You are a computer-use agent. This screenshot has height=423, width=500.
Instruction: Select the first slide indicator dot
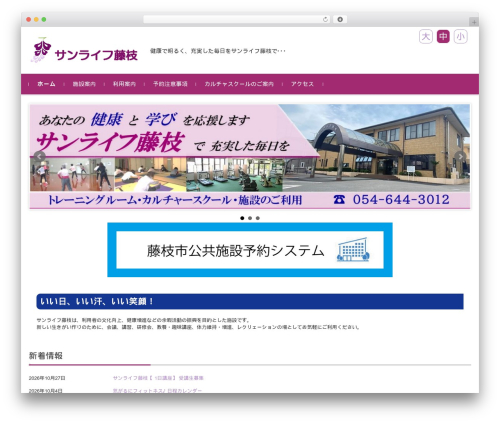click(x=242, y=218)
